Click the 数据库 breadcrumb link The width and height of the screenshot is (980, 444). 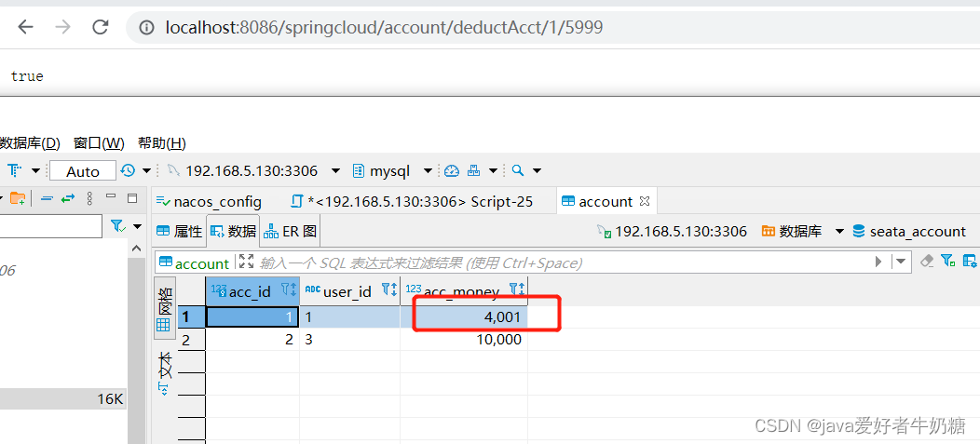click(793, 232)
